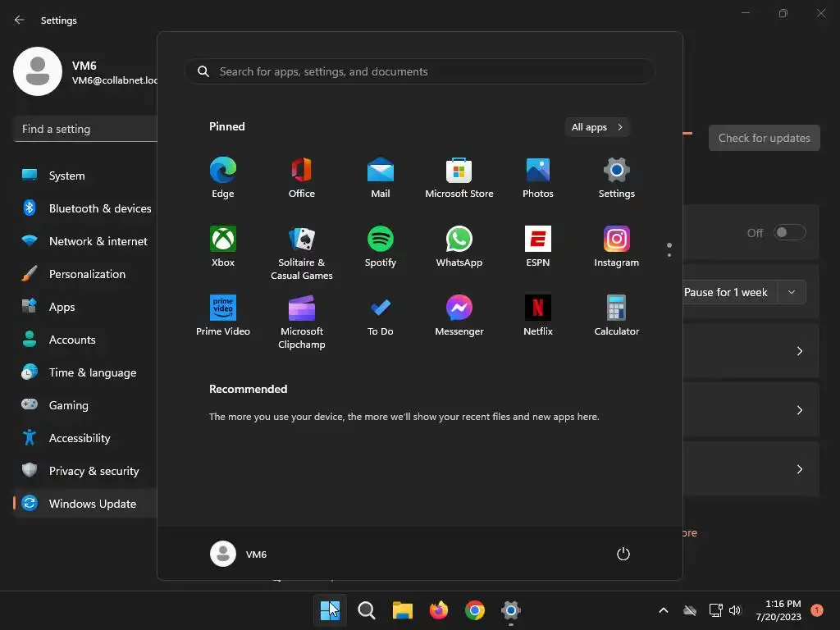840x630 pixels.
Task: Launch Firefox from taskbar
Action: pyautogui.click(x=439, y=610)
